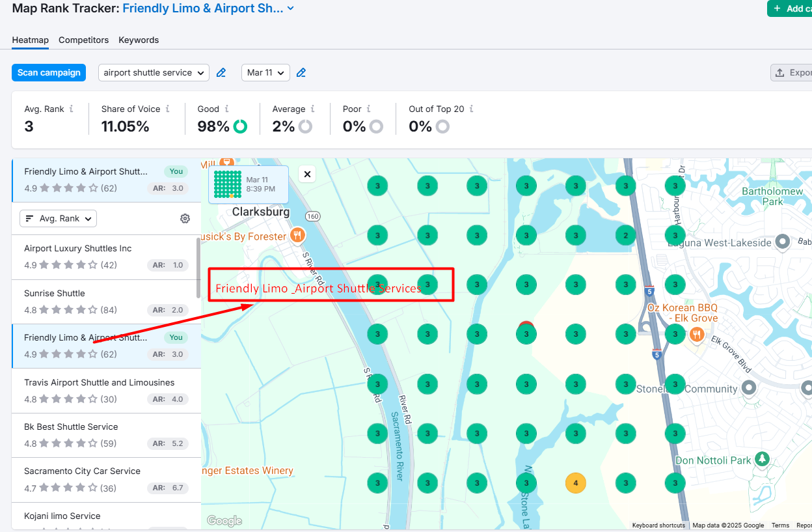Switch to the Competitors tab
812x532 pixels.
point(83,40)
